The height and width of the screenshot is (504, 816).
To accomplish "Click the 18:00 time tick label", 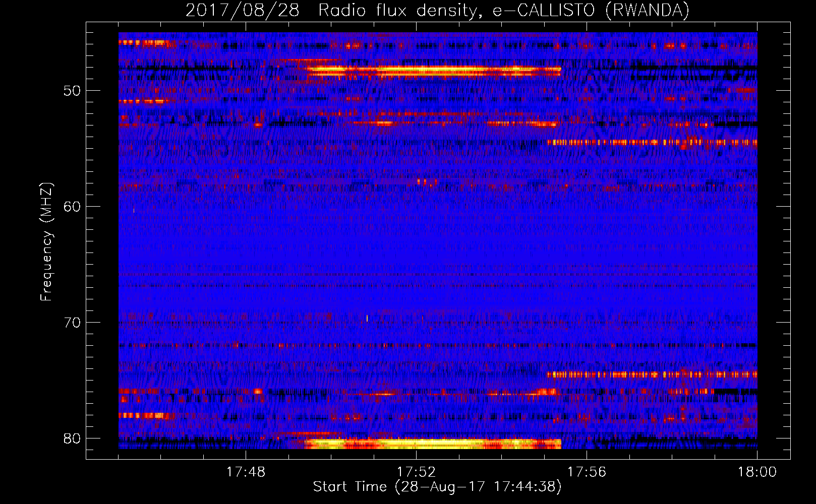I will (x=757, y=472).
